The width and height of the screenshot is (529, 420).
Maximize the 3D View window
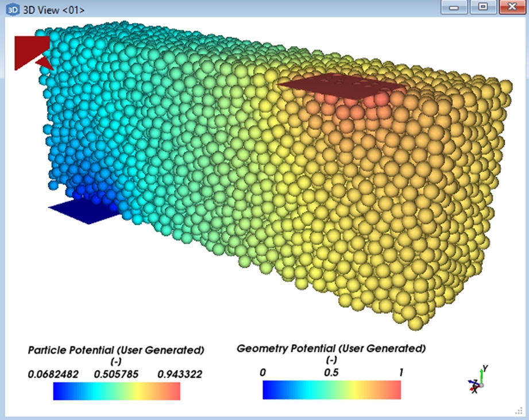(482, 7)
